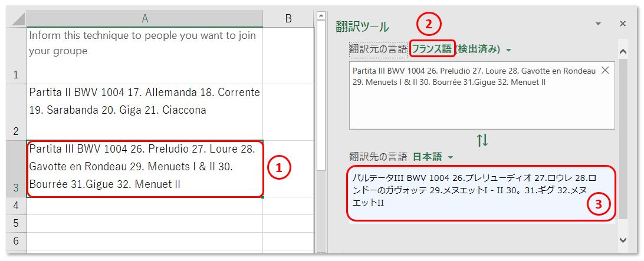The image size is (644, 261).
Task: Select empty cell A4
Action: [144, 206]
